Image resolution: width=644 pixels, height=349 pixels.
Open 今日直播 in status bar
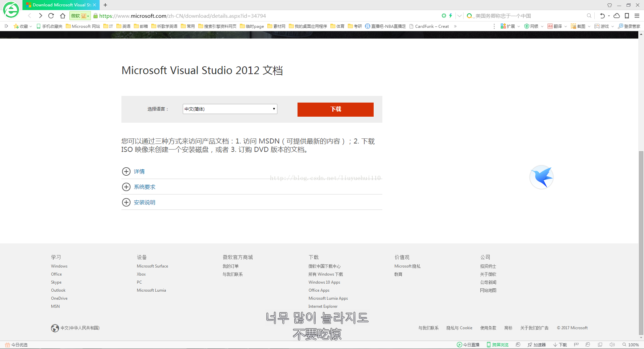[468, 345]
